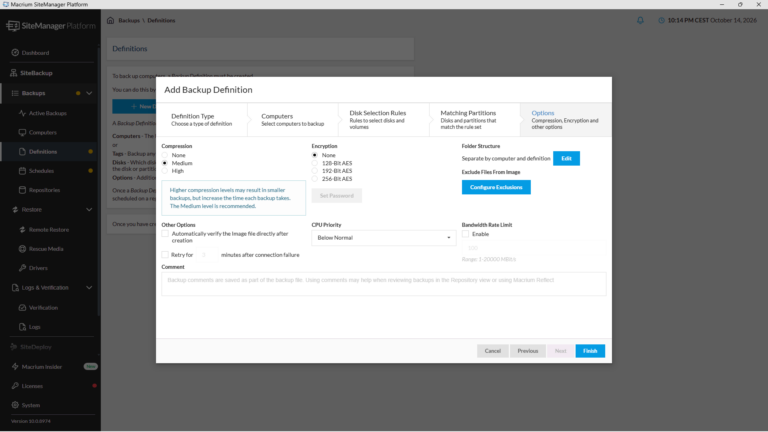Toggle Retry for minutes checkbox
The image size is (768, 432).
click(x=165, y=255)
